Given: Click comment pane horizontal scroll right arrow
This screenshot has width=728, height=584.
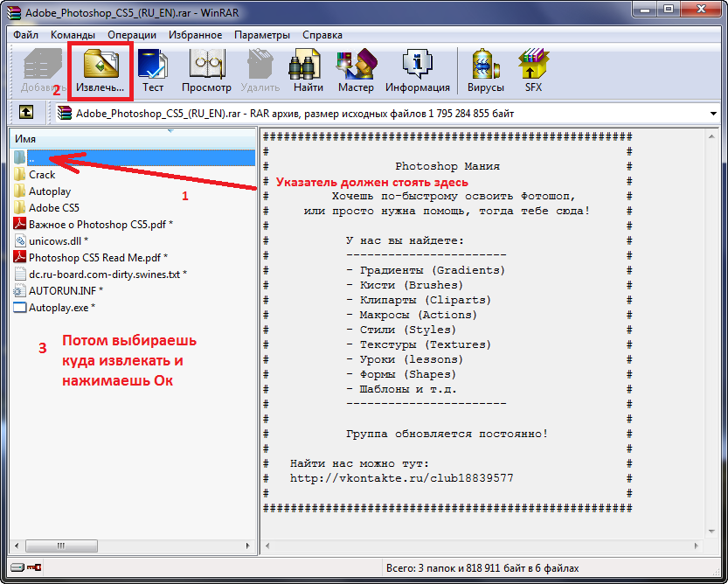Looking at the screenshot, I should (696, 546).
